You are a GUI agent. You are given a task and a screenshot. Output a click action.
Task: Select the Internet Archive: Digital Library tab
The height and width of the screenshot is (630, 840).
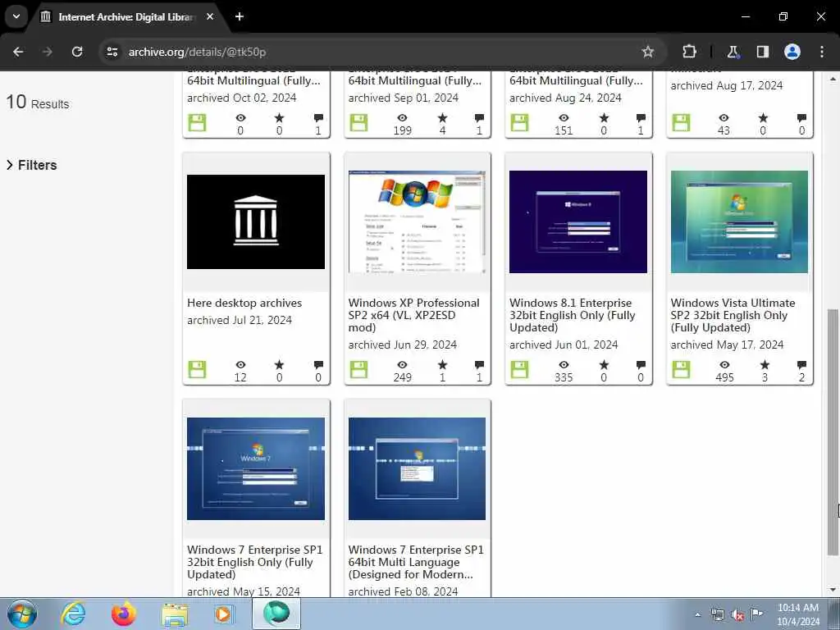pyautogui.click(x=126, y=17)
